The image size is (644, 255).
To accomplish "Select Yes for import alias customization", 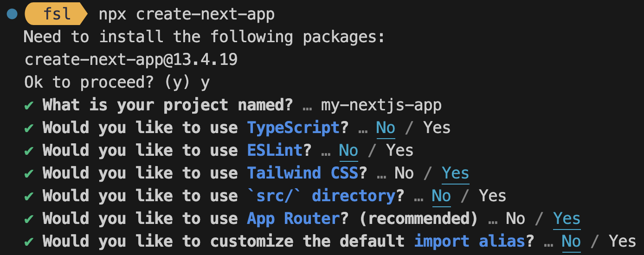I will pos(622,241).
